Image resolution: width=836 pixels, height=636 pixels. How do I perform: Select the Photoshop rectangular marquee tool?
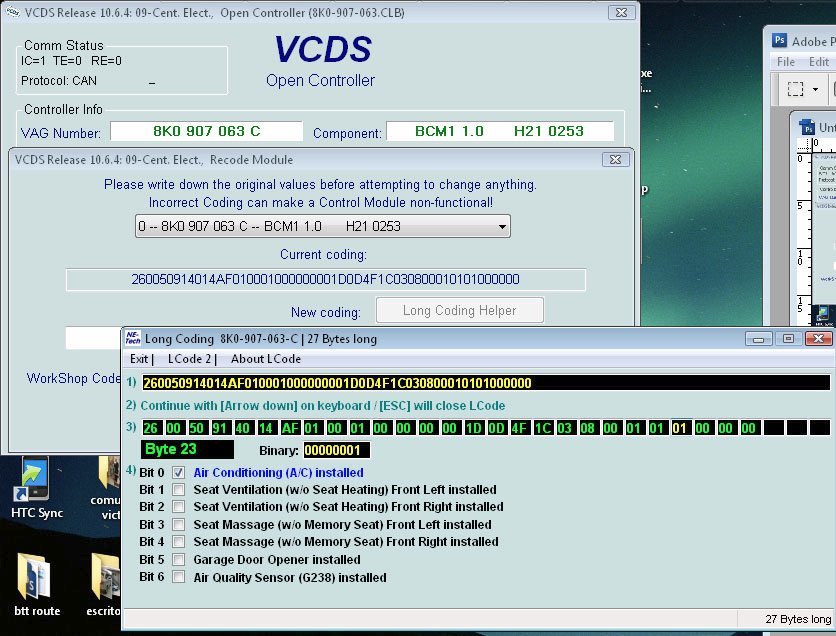pyautogui.click(x=795, y=88)
